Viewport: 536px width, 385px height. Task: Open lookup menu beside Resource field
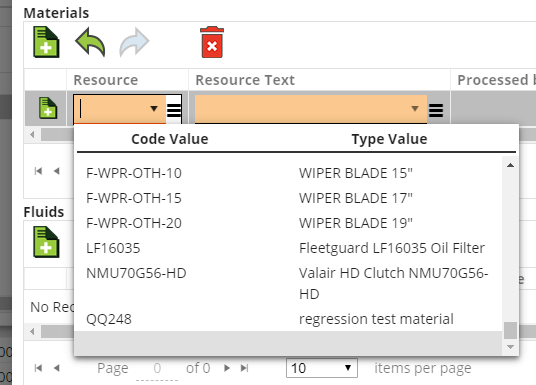[x=174, y=109]
